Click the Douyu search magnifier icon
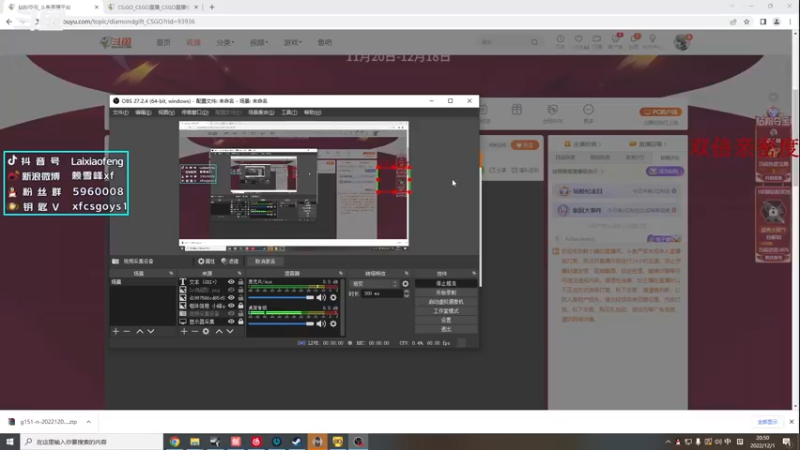This screenshot has height=450, width=800. tap(534, 42)
